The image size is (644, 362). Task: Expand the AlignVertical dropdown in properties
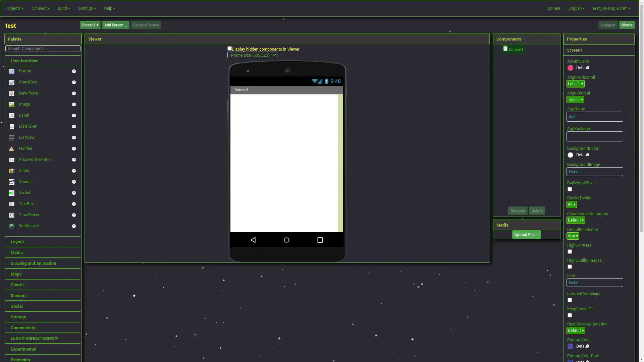[575, 100]
